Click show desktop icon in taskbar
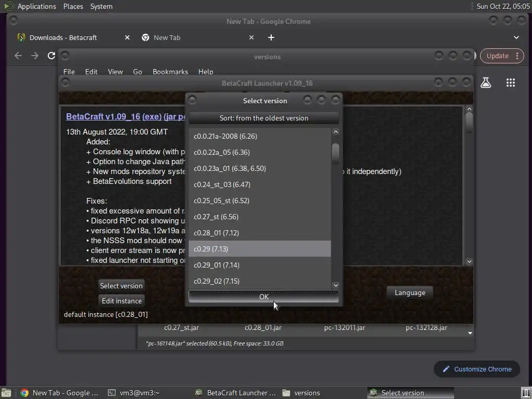The height and width of the screenshot is (399, 532). pos(6,393)
